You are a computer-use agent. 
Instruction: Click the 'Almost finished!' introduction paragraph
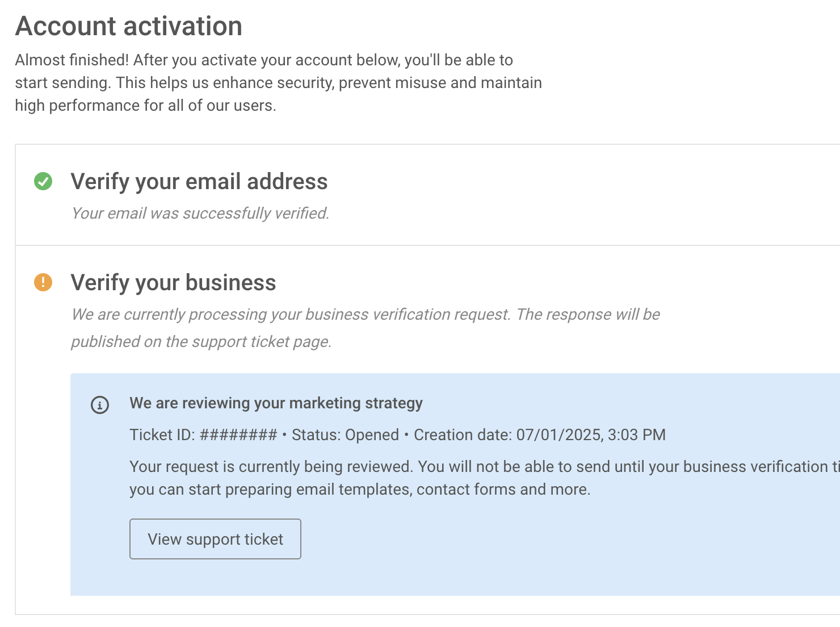[278, 83]
